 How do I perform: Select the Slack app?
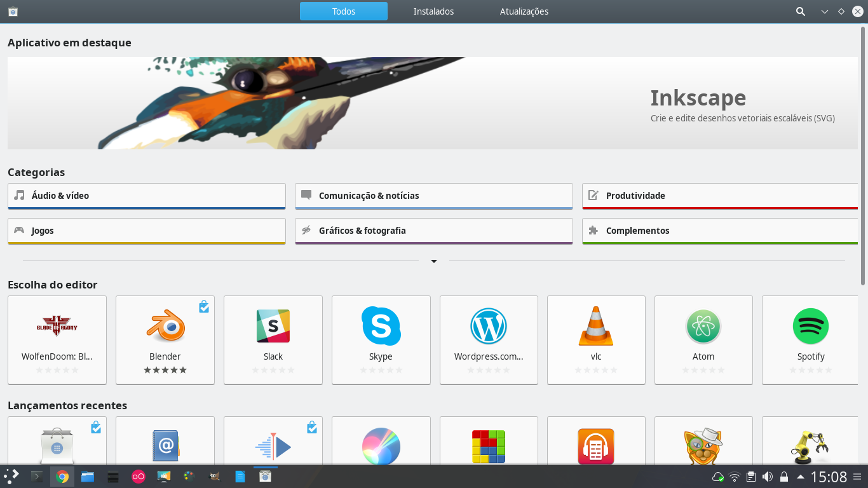[273, 340]
